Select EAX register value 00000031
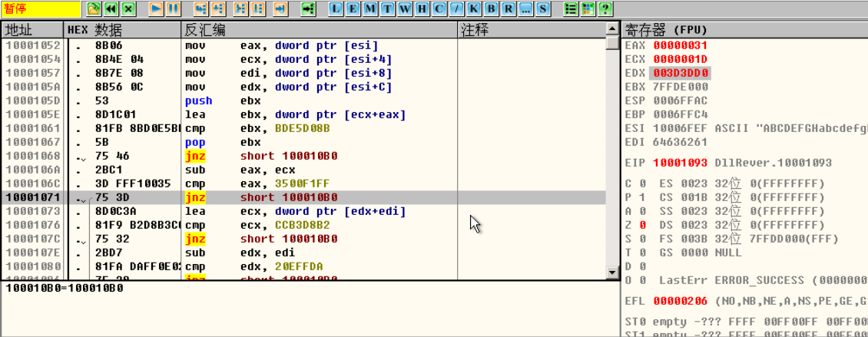 (681, 45)
